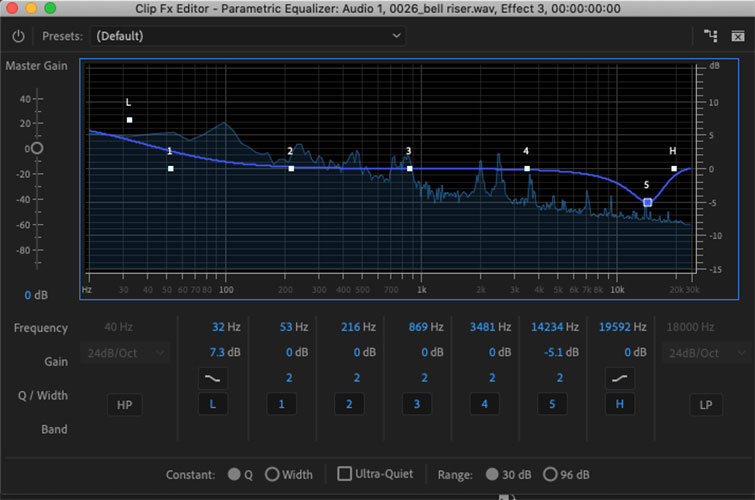Image resolution: width=755 pixels, height=500 pixels.
Task: Open the Presets dropdown
Action: tap(248, 36)
